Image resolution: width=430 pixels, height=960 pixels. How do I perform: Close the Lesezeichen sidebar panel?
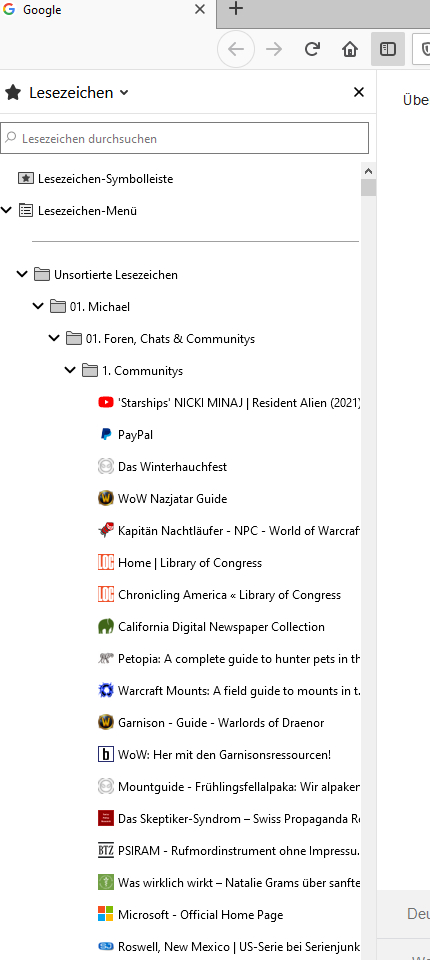click(x=359, y=92)
